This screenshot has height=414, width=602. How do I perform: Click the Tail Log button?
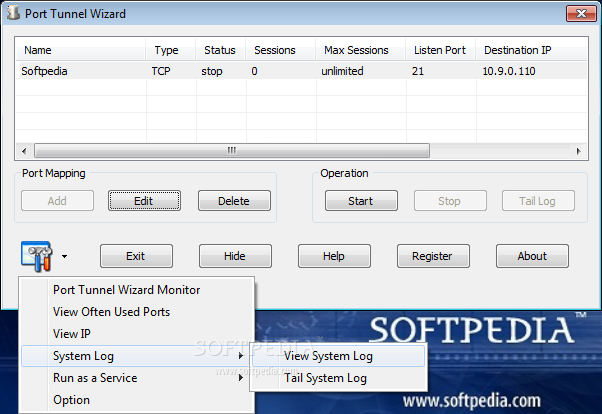[x=538, y=200]
